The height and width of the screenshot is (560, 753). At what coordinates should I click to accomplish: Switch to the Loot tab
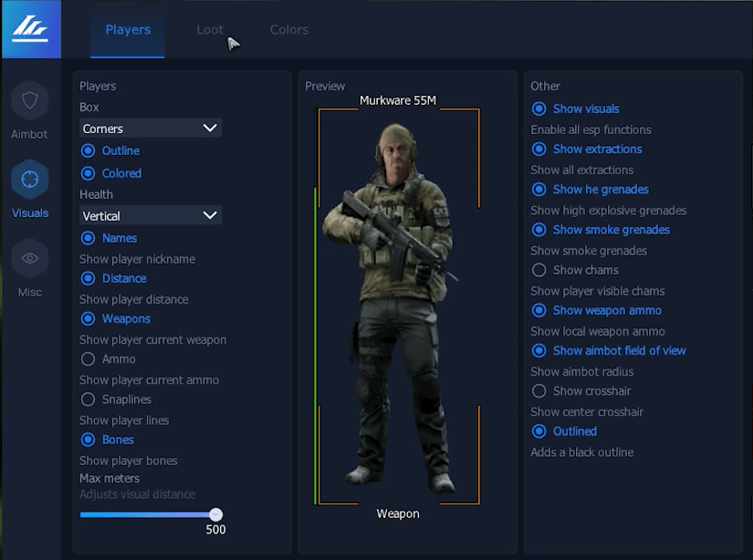tap(209, 29)
